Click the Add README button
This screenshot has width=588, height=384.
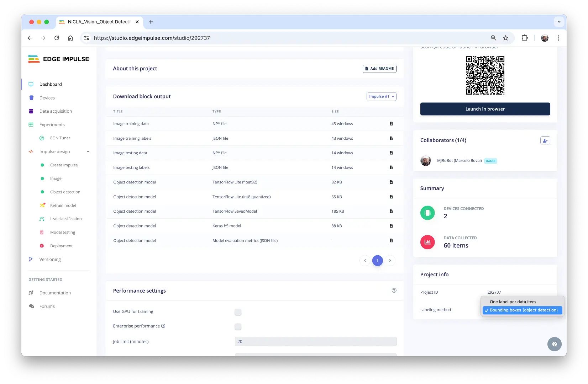coord(379,69)
